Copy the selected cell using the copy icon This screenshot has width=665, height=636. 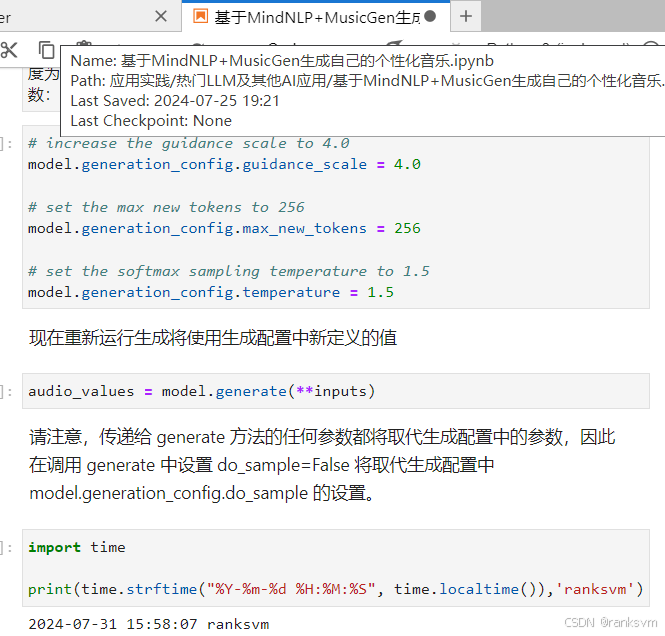(46, 50)
